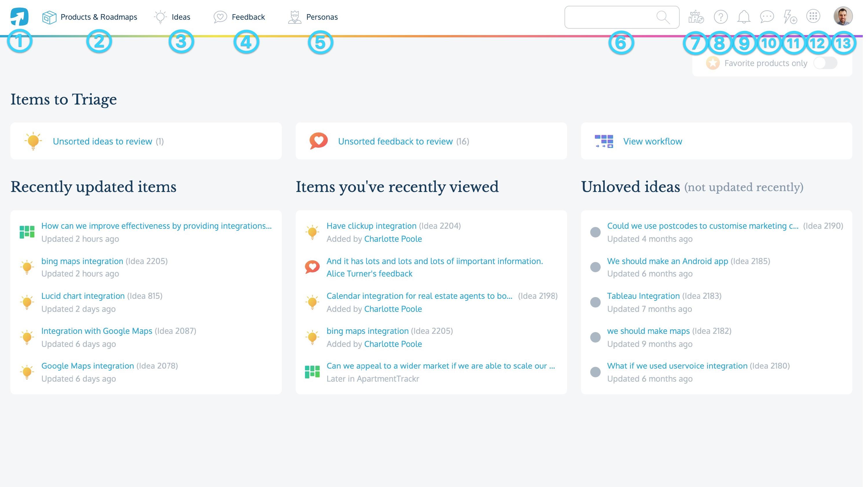Open the apps grid icon
The image size is (868, 487).
[814, 16]
